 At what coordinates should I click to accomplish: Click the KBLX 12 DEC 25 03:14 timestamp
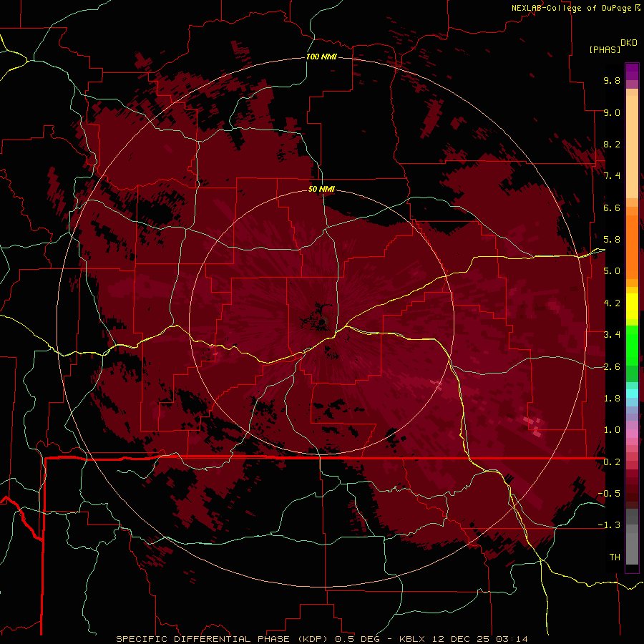[x=464, y=639]
